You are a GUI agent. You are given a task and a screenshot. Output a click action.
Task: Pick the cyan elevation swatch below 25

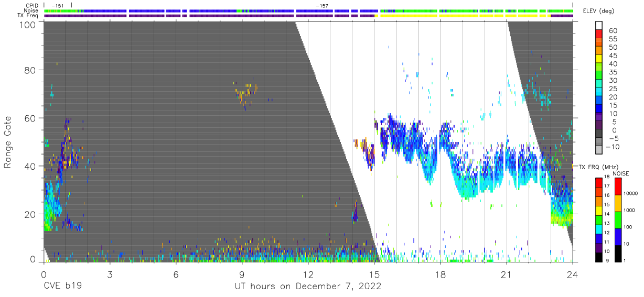pyautogui.click(x=599, y=93)
